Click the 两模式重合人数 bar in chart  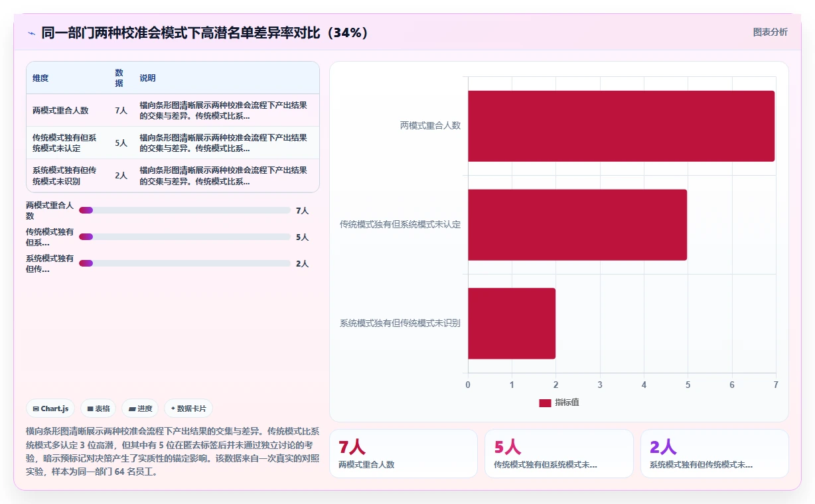click(x=621, y=126)
